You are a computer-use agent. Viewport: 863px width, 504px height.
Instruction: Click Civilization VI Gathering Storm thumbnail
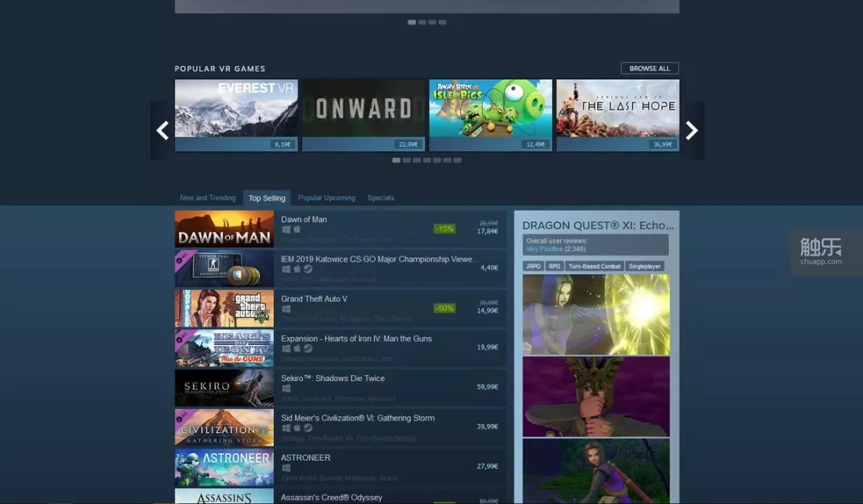click(x=224, y=427)
